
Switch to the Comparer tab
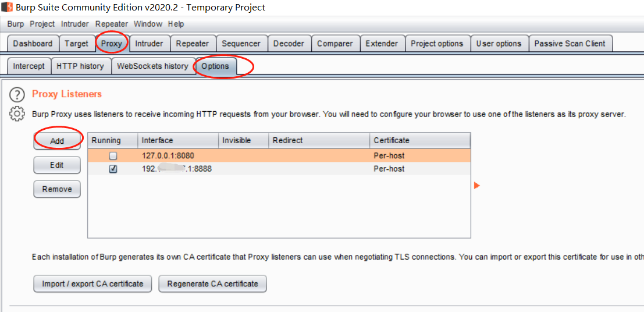335,44
